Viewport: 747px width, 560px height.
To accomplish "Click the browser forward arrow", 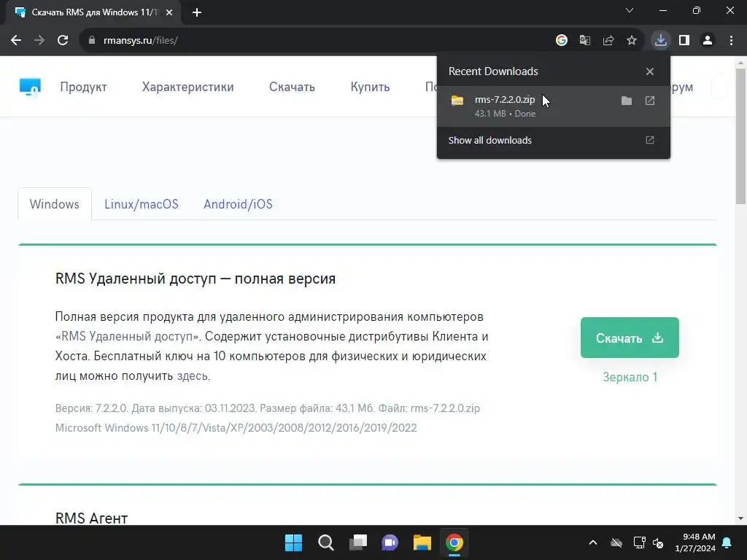I will tap(39, 41).
